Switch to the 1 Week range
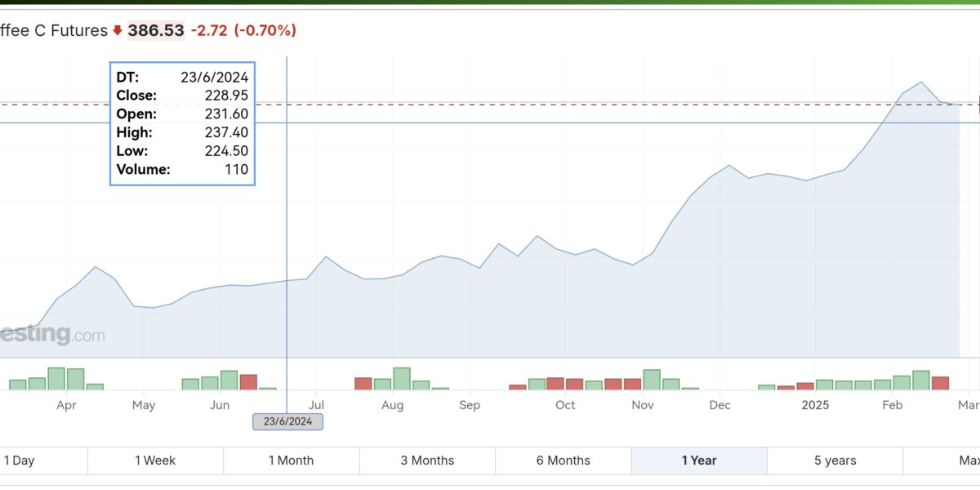The image size is (980, 490). [155, 461]
